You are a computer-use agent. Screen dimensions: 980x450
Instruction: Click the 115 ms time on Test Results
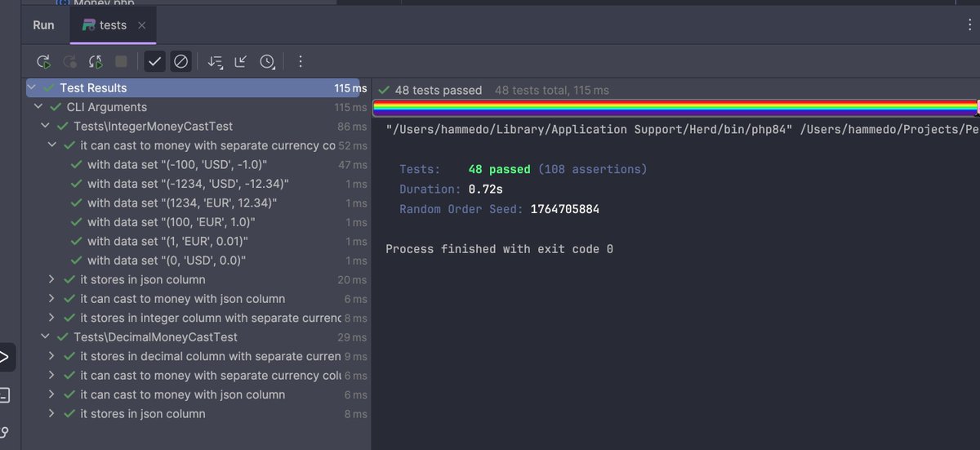350,88
